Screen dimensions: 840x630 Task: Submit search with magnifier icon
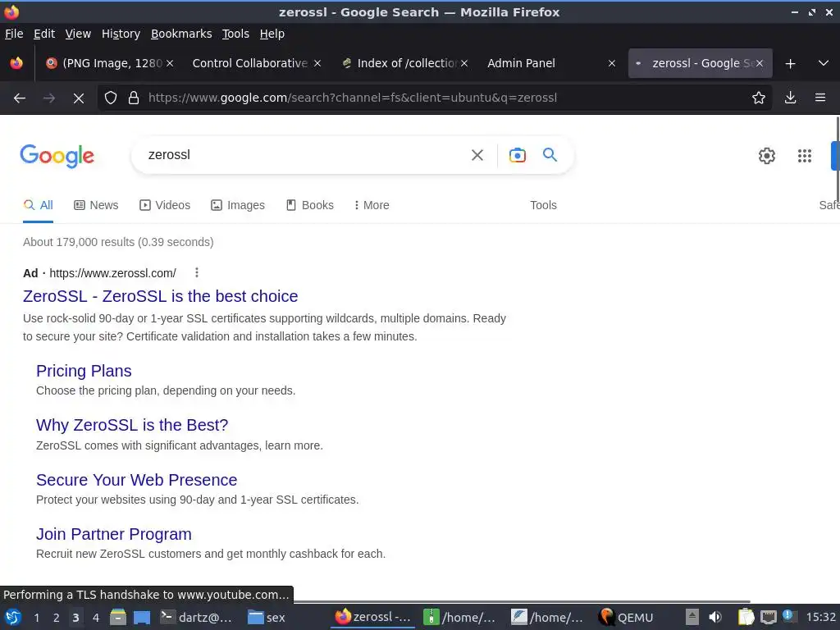[550, 155]
